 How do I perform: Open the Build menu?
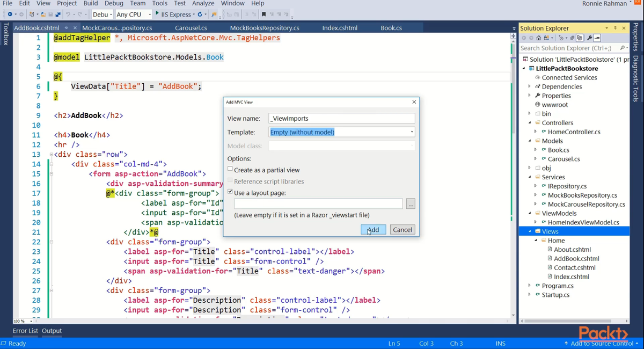point(90,4)
